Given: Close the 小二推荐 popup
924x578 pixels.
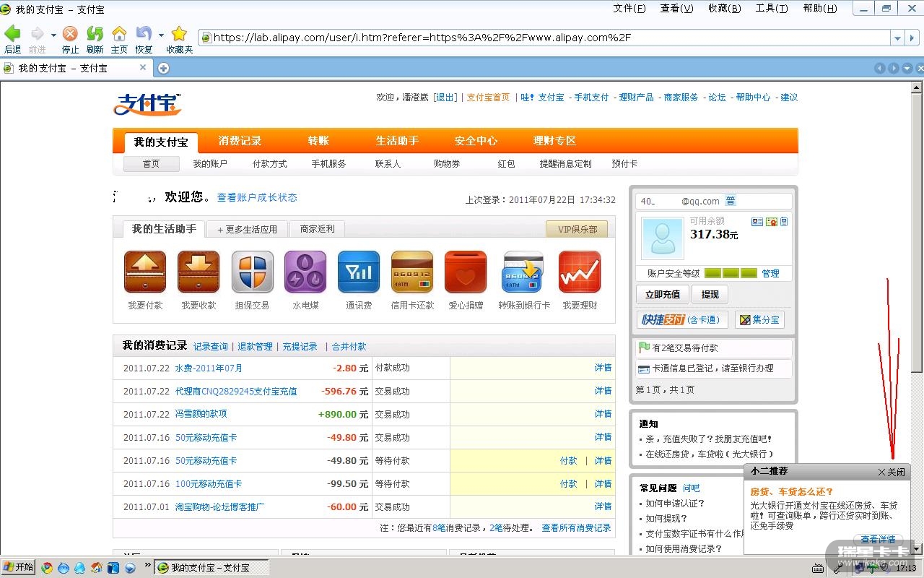Looking at the screenshot, I should 891,472.
